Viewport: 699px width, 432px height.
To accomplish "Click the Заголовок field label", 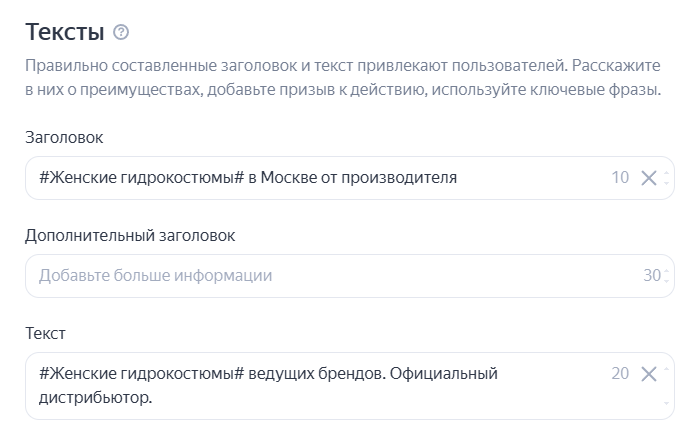I will (64, 137).
